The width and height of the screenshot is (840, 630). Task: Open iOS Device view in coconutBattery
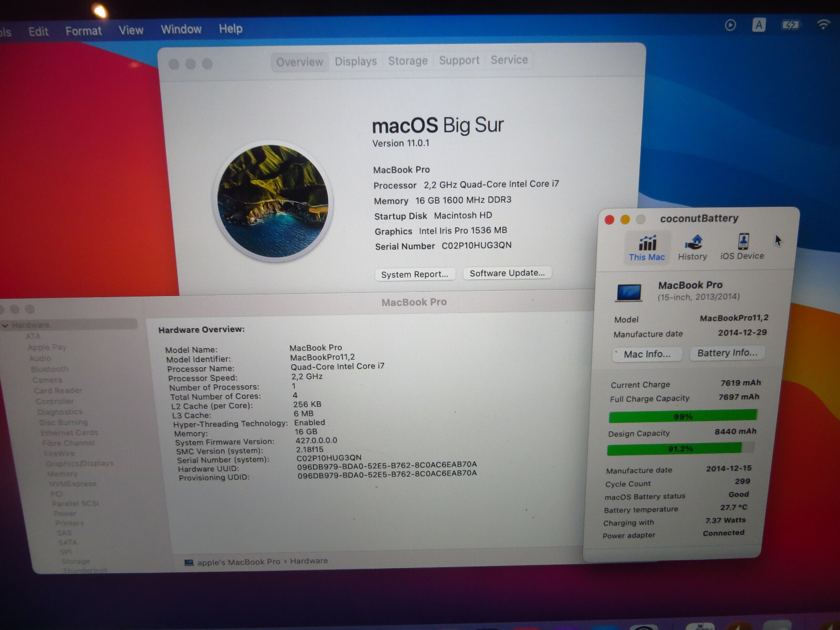(742, 247)
